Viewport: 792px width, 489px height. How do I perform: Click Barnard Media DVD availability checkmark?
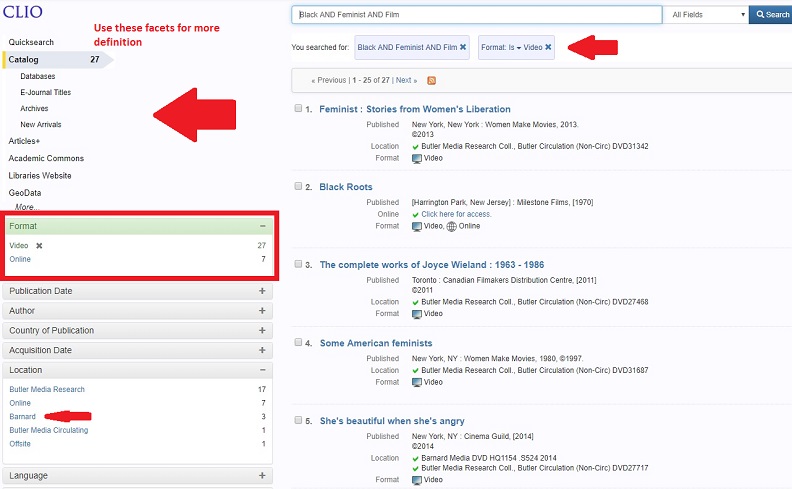416,459
